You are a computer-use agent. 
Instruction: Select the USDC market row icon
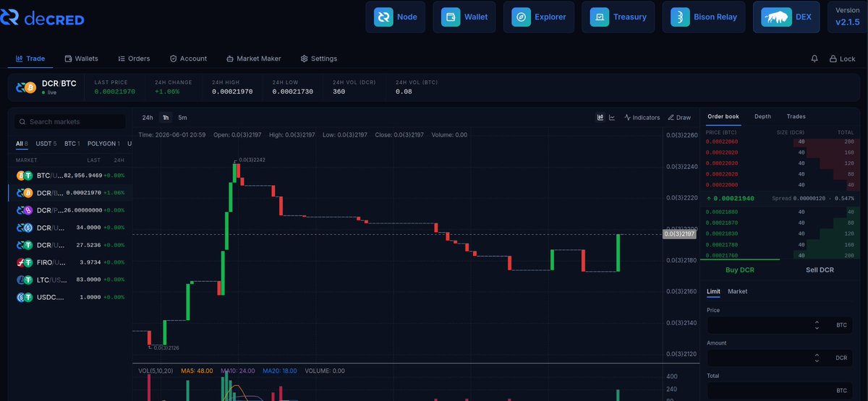25,297
